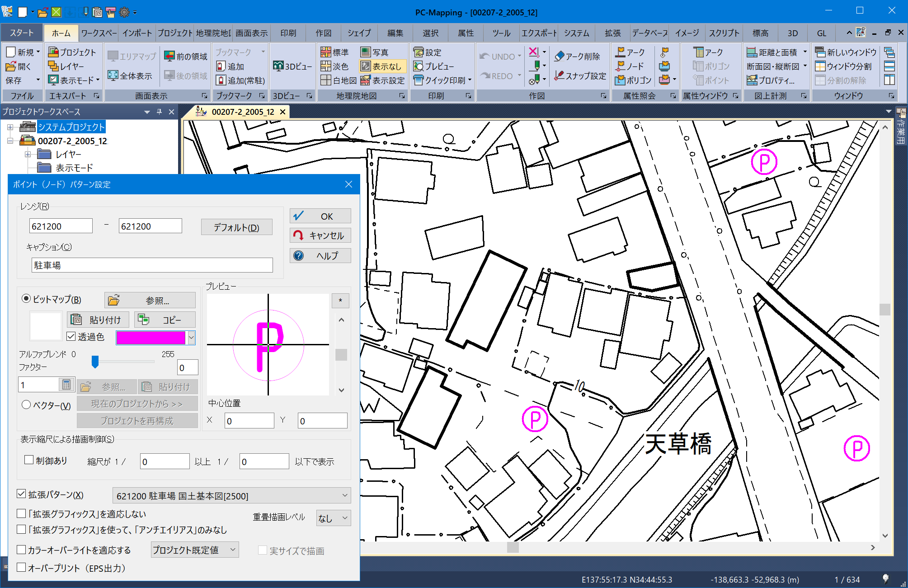Open the transparent color dropdown arrow
Viewport: 908px width, 588px height.
tap(191, 338)
